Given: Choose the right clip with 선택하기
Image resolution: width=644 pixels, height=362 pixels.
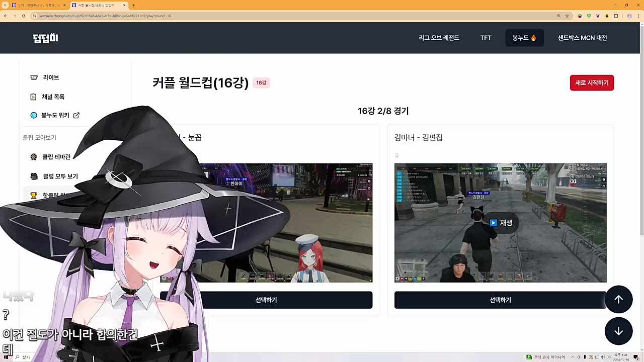Looking at the screenshot, I should pyautogui.click(x=500, y=300).
